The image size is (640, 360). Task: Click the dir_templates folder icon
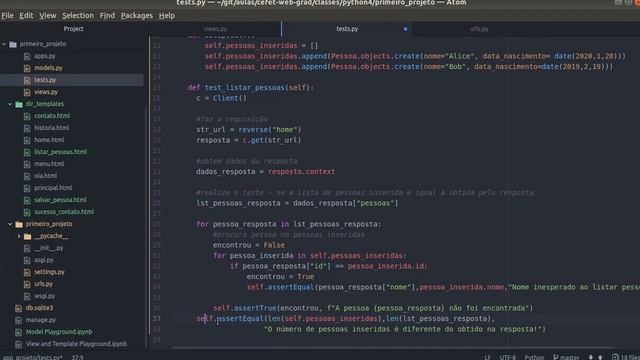coord(19,104)
